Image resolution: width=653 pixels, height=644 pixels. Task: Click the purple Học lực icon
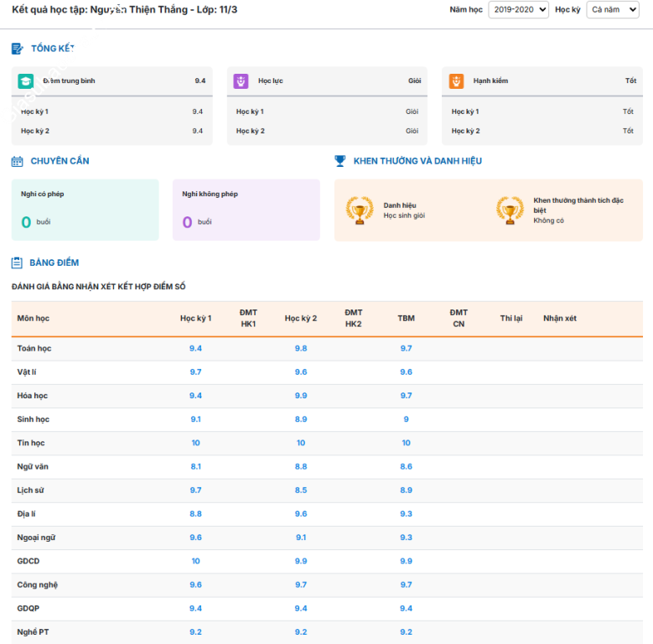tap(241, 81)
